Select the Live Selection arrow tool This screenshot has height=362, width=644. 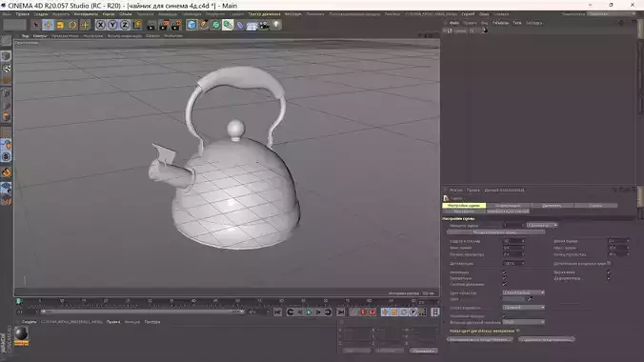36,25
